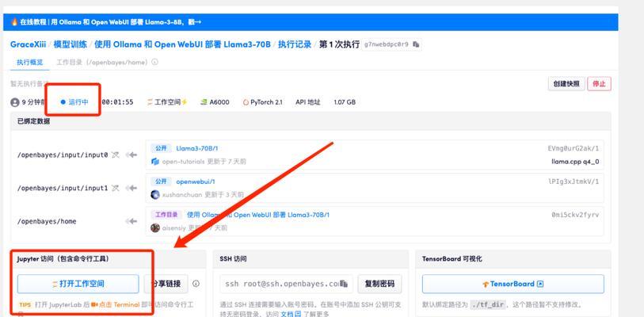The width and height of the screenshot is (644, 317).
Task: Click the 0mi5ckv2fyrv identifier
Action: point(575,215)
